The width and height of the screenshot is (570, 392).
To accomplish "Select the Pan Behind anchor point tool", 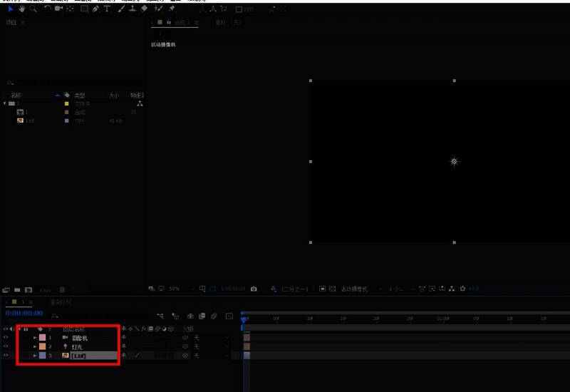I will (70, 9).
